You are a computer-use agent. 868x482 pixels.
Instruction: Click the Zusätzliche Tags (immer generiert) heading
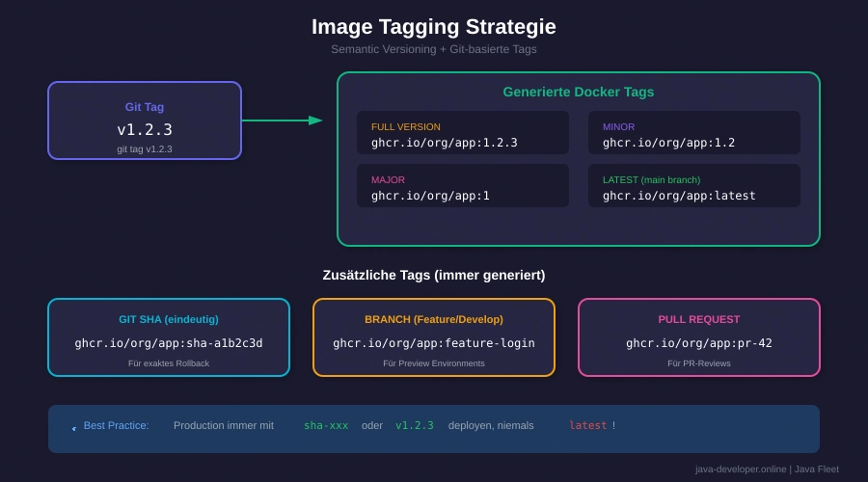(434, 275)
